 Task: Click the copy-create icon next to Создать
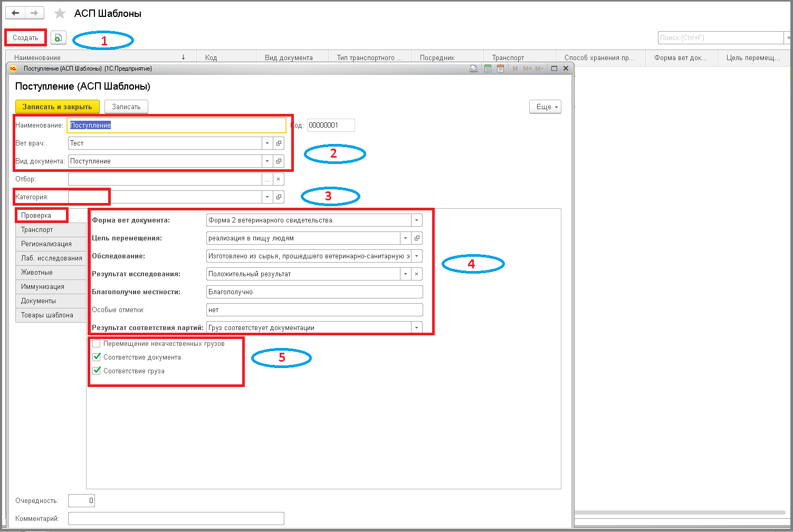click(x=58, y=37)
